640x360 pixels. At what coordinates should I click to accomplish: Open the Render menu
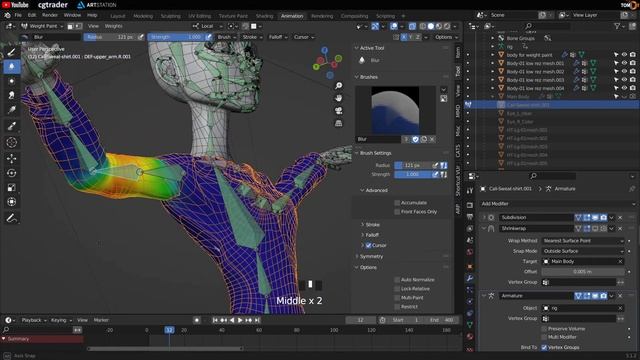pos(50,15)
